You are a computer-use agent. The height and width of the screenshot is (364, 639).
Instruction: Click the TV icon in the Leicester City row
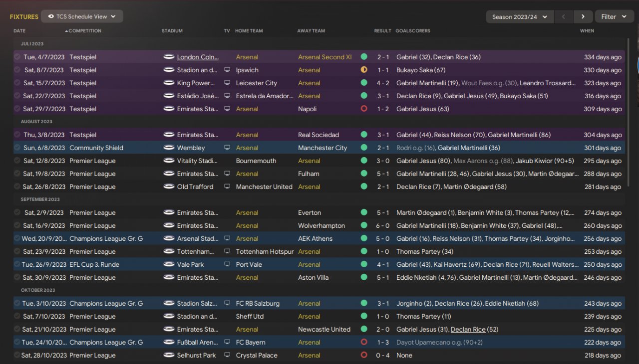[227, 83]
